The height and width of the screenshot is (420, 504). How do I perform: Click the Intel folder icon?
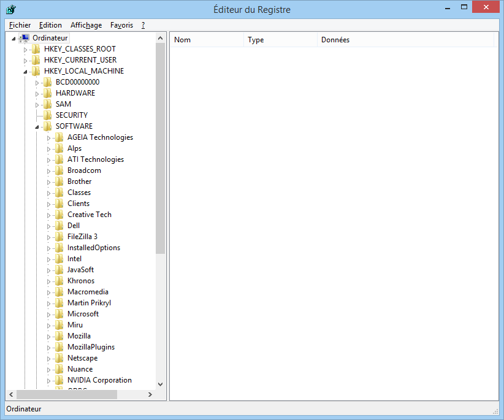point(59,259)
